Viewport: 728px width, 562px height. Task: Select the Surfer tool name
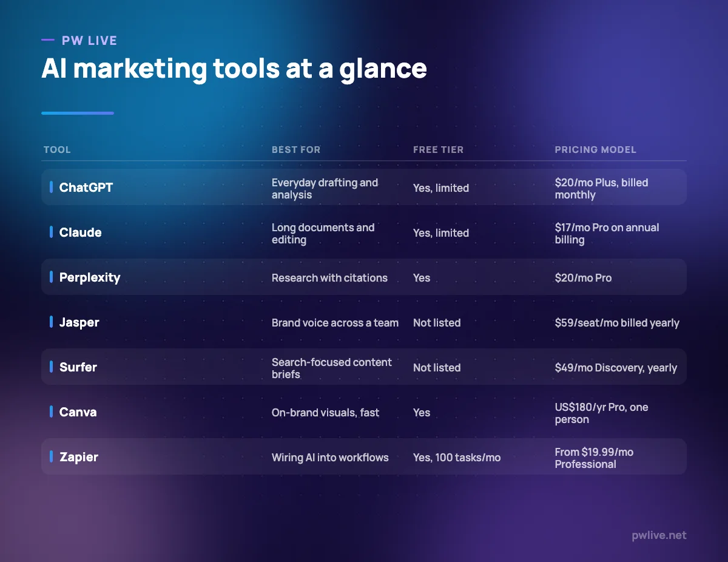pos(78,367)
